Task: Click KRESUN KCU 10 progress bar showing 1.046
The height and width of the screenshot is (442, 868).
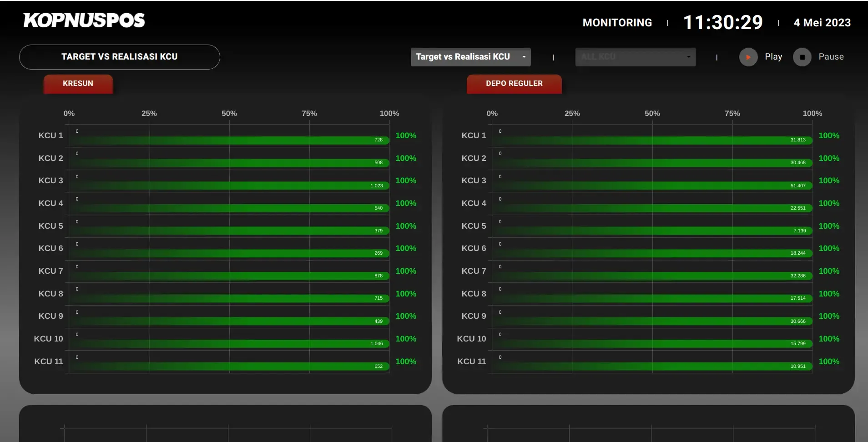Action: pos(229,343)
